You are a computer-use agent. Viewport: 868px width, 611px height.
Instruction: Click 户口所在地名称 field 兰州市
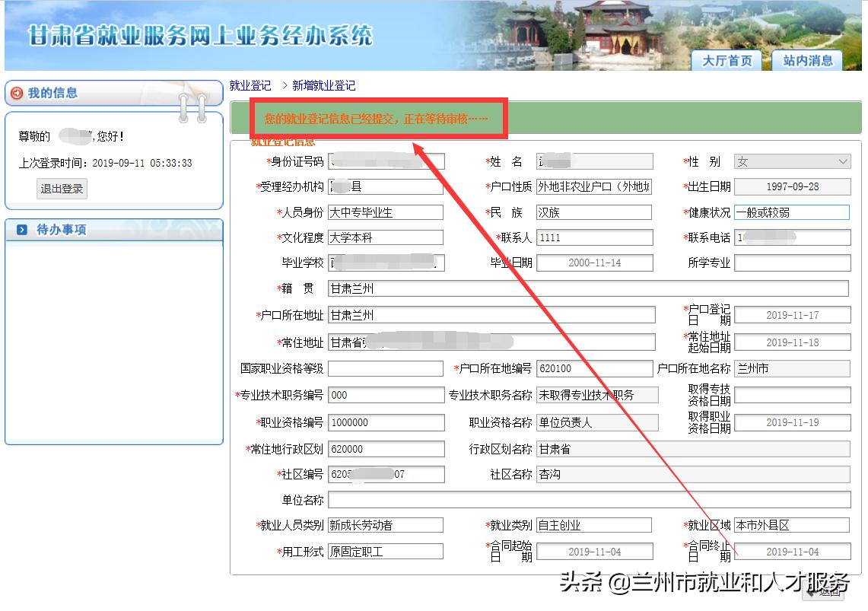(792, 368)
